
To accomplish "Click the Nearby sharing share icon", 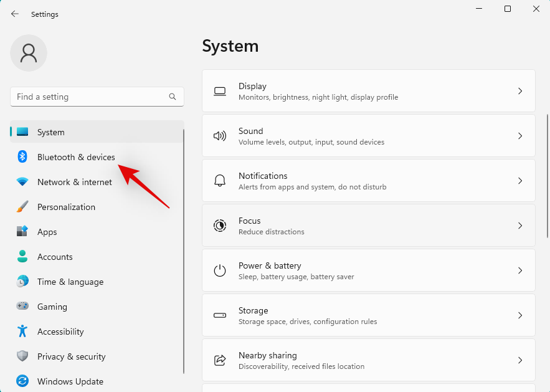I will point(220,360).
